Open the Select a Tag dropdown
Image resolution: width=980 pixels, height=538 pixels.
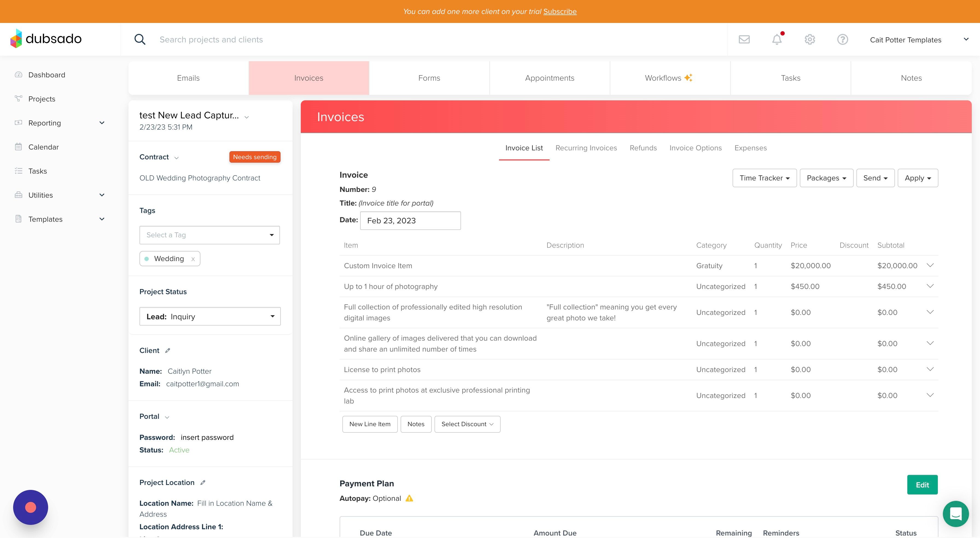pos(209,235)
